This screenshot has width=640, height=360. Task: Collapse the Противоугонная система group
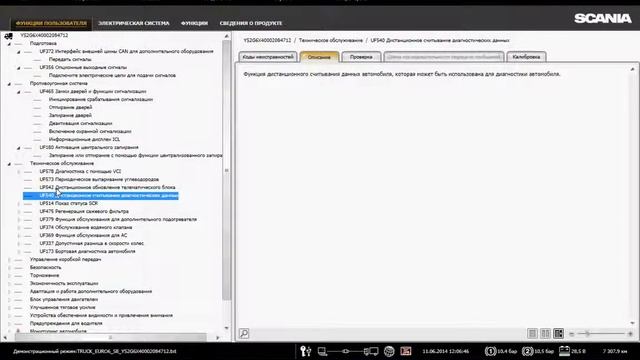tap(9, 84)
